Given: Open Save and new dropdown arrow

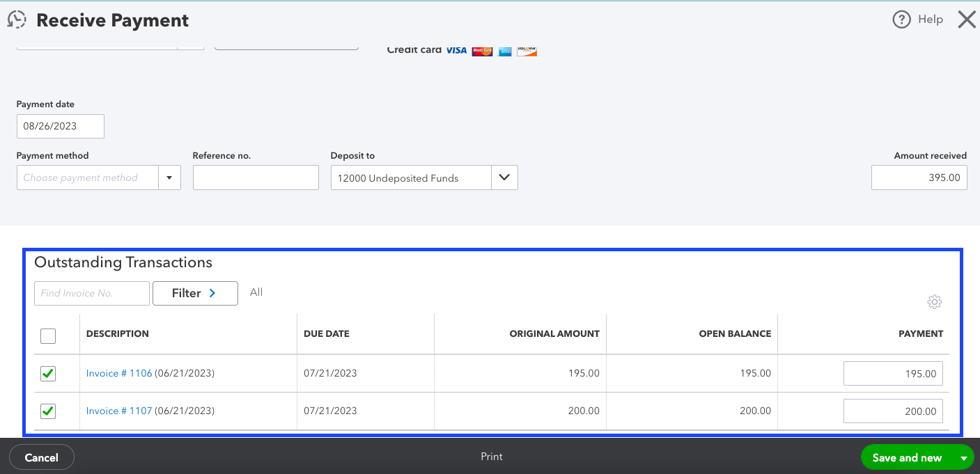Looking at the screenshot, I should pos(964,458).
